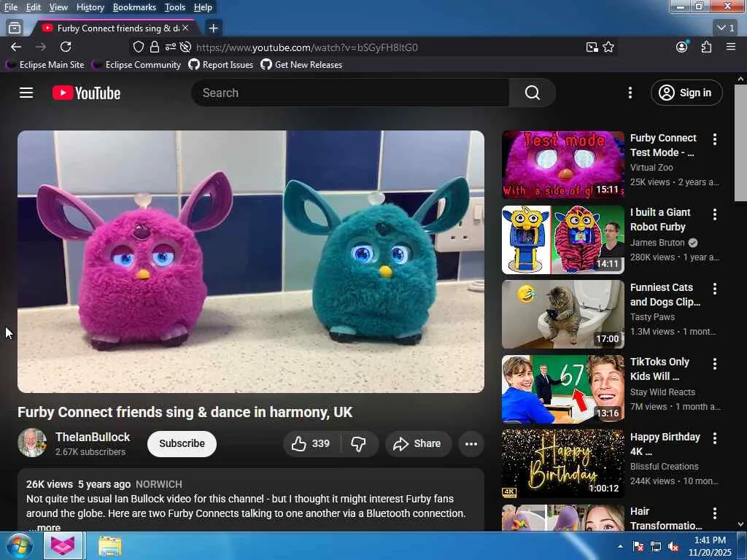Open the File menu
Screen dimensions: 747x560
11,7
